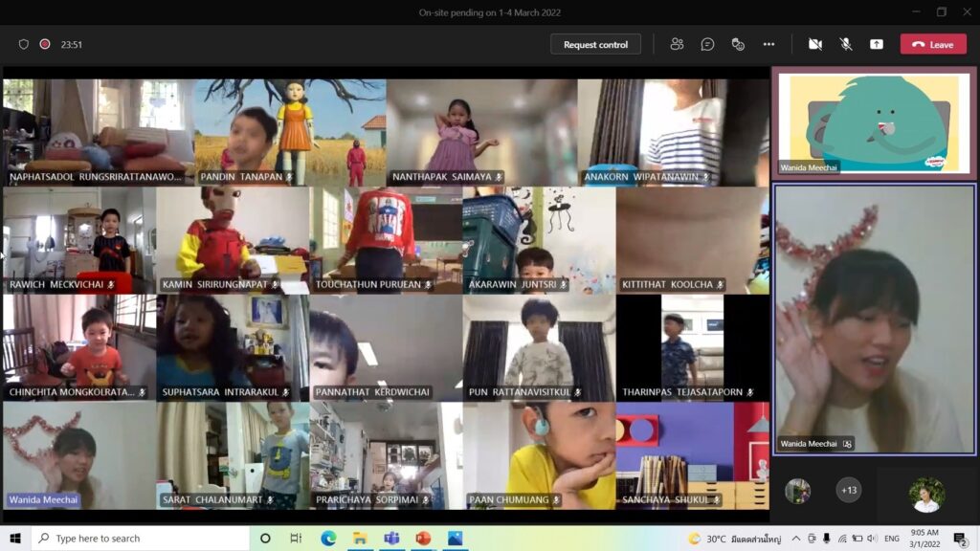980x551 pixels.
Task: Open More actions ellipsis menu
Action: (768, 44)
